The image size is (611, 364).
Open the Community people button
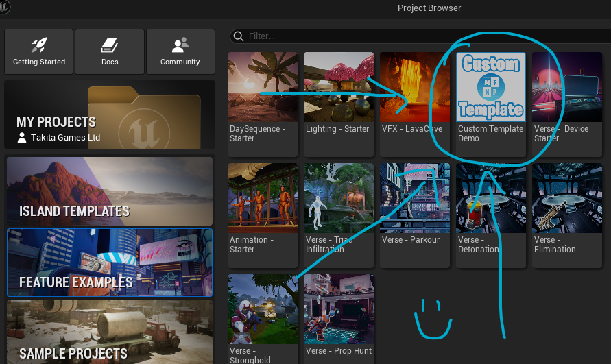[x=180, y=51]
